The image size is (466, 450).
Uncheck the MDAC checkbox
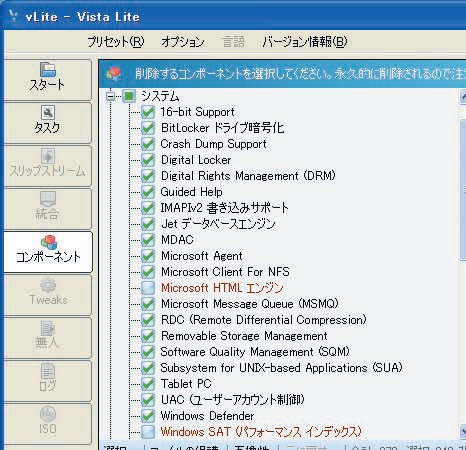pos(148,240)
